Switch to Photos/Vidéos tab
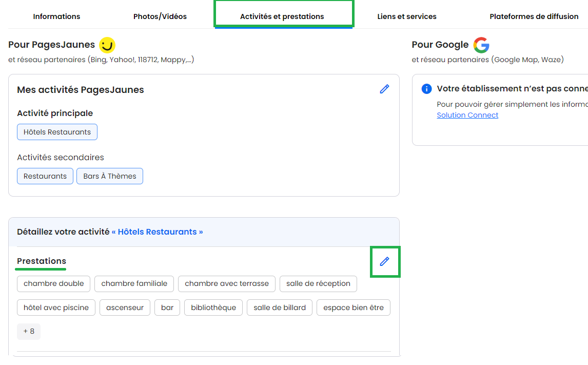The height and width of the screenshot is (365, 588). (x=160, y=16)
